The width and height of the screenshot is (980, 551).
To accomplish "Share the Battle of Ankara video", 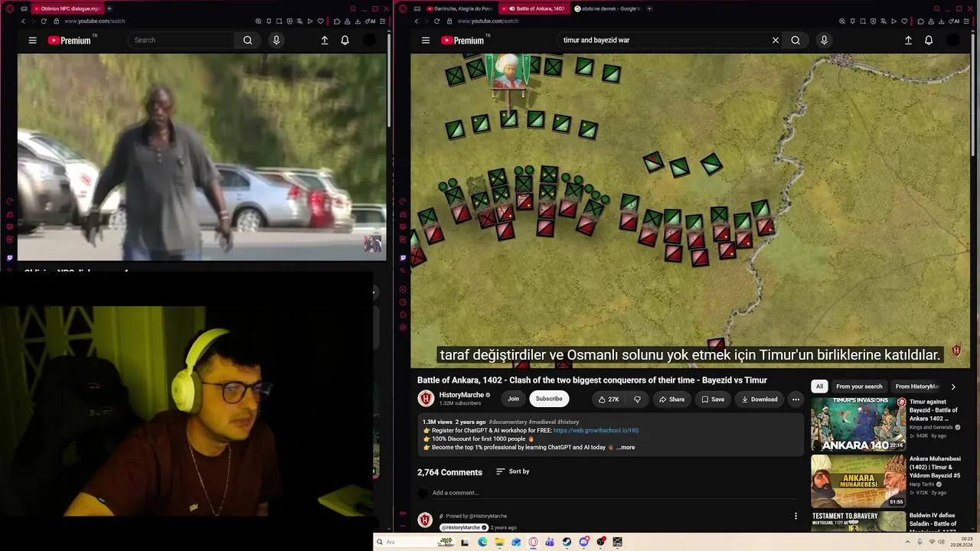I will pos(671,399).
